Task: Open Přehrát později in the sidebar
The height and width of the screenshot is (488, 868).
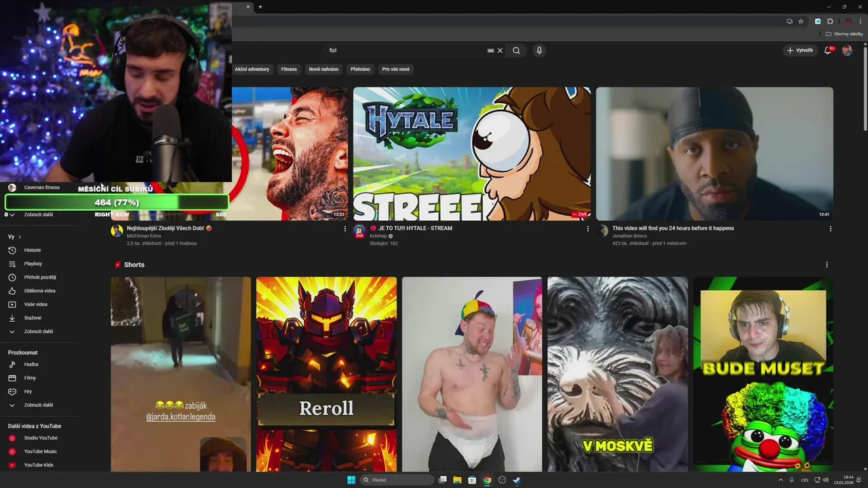Action: pos(41,277)
